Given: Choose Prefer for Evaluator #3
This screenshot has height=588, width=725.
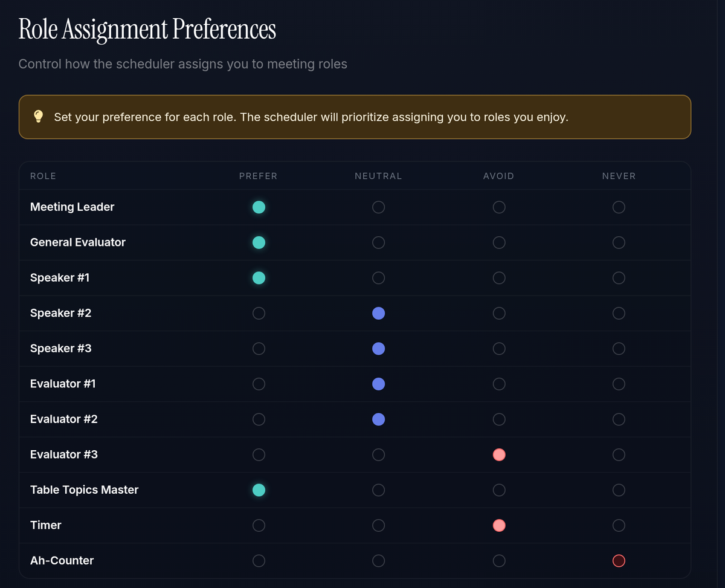Looking at the screenshot, I should click(x=259, y=454).
